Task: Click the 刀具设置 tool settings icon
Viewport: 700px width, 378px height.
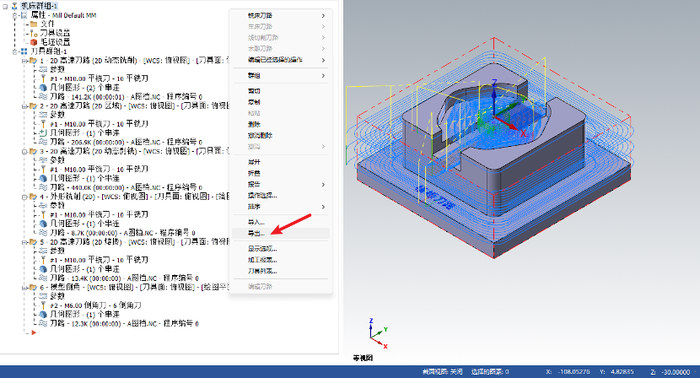Action: 33,33
